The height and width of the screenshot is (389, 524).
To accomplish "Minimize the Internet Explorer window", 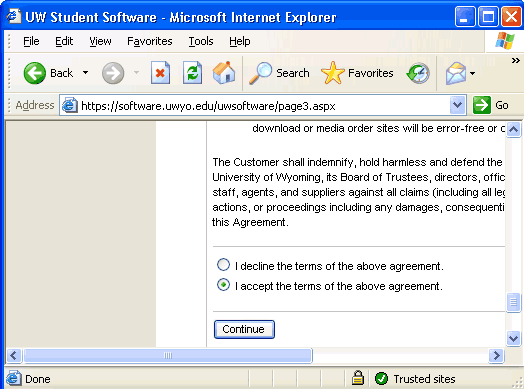I will (465, 16).
